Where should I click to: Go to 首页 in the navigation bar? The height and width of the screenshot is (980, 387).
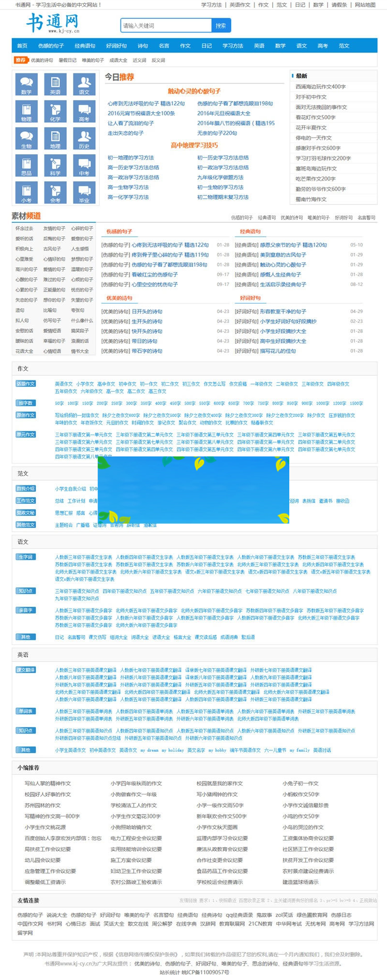pos(22,46)
